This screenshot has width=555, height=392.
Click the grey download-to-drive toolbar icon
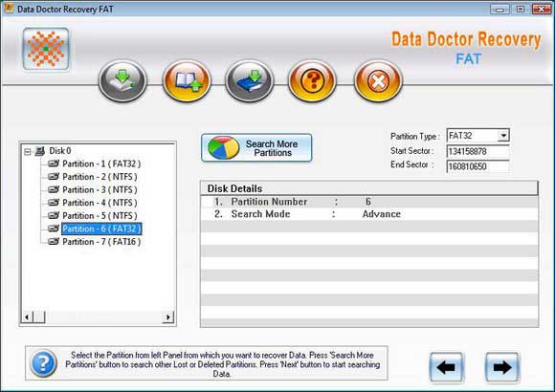click(122, 81)
